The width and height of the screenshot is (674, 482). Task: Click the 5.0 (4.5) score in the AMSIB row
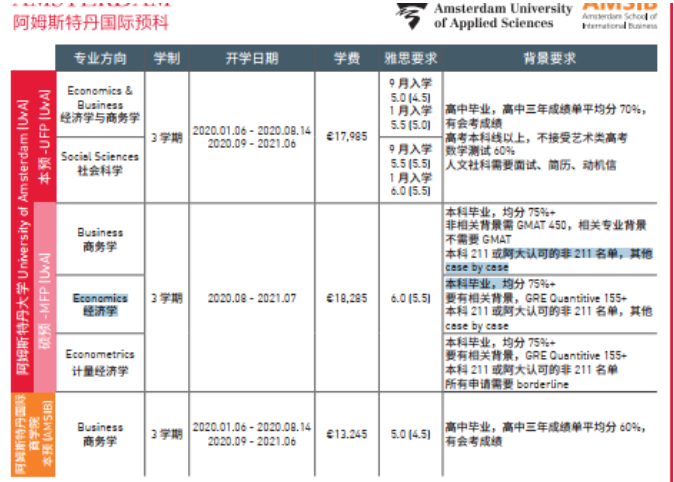click(x=411, y=434)
